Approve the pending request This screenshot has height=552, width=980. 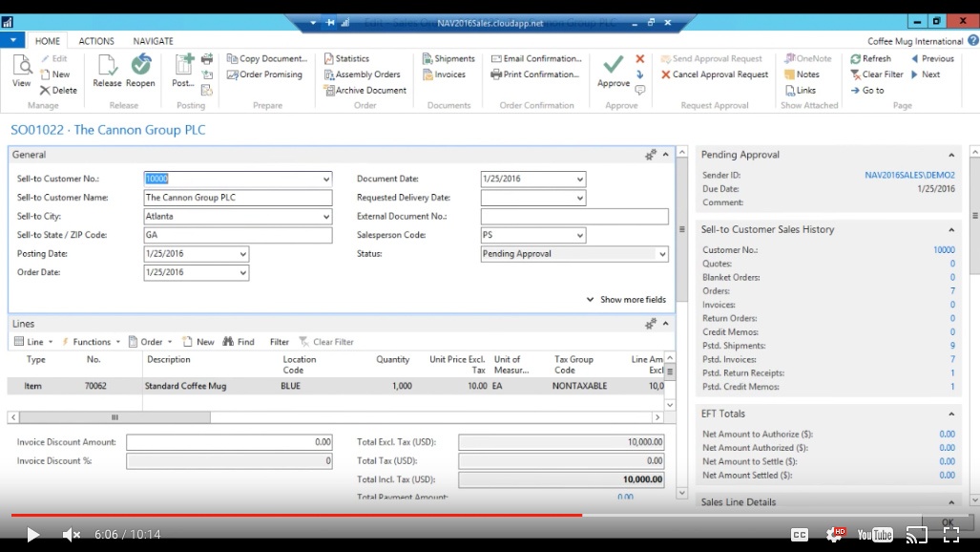pos(614,72)
